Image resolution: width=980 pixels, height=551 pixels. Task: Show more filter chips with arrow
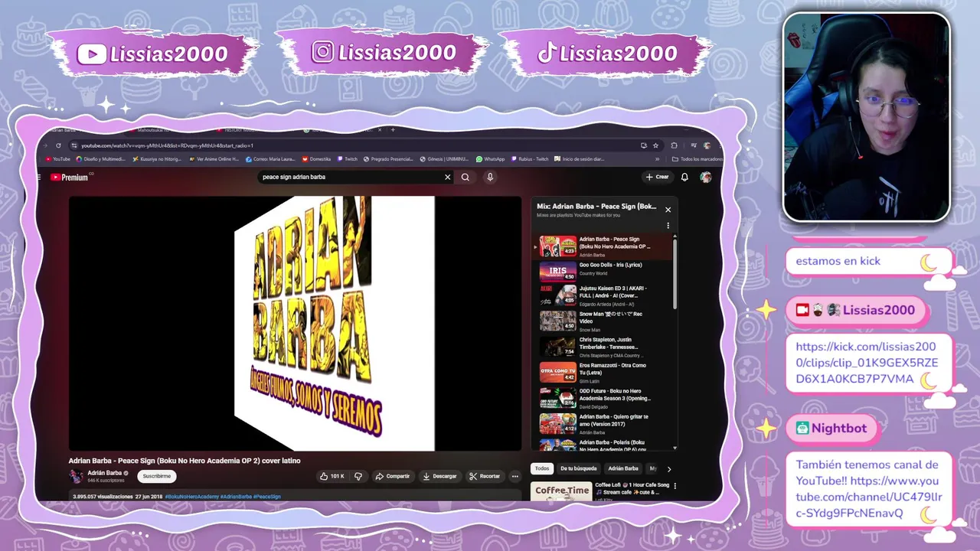(668, 469)
